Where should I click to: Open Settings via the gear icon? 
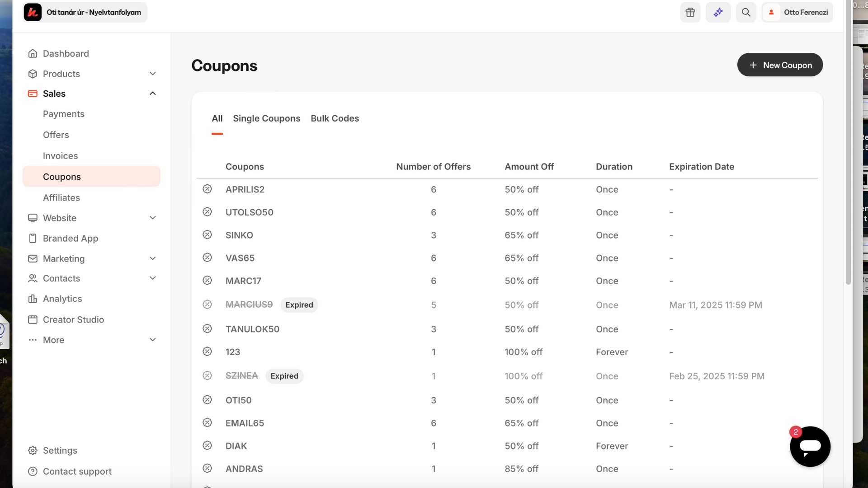tap(33, 450)
